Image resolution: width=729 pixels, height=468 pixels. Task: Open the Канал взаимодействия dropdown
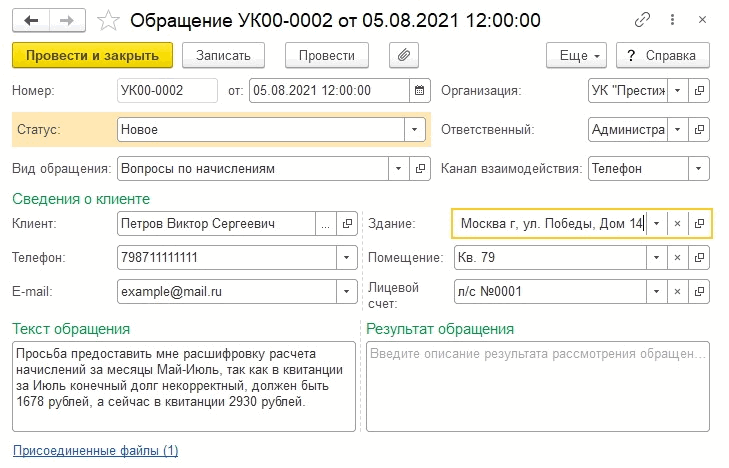[x=699, y=168]
